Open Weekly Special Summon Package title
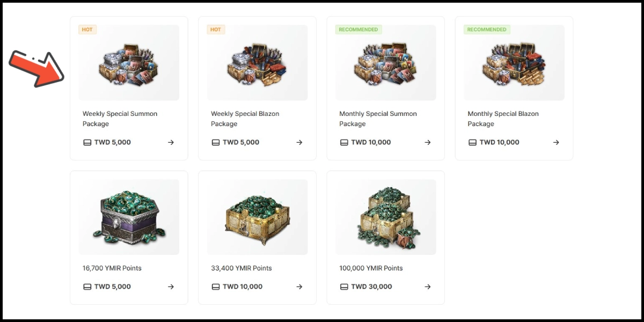Image resolution: width=644 pixels, height=322 pixels. (x=120, y=119)
